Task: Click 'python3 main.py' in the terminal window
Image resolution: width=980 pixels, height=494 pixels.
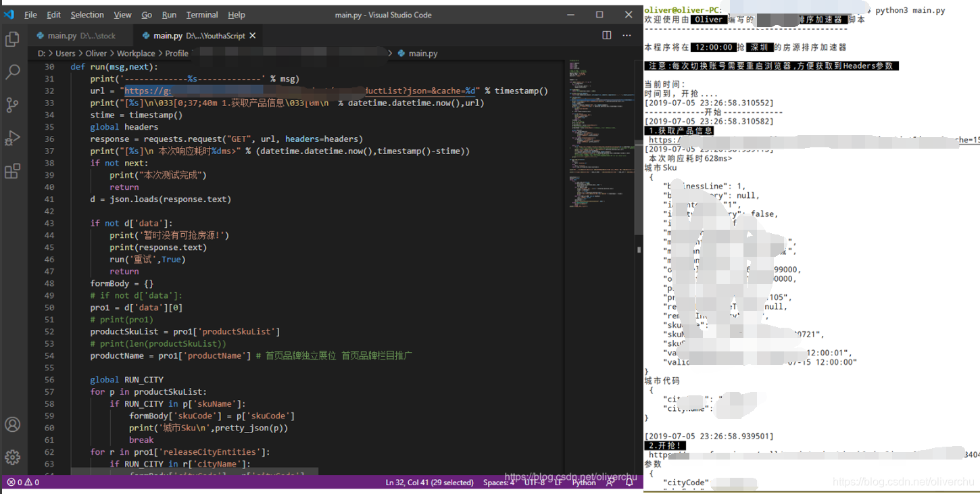Action: click(x=910, y=10)
